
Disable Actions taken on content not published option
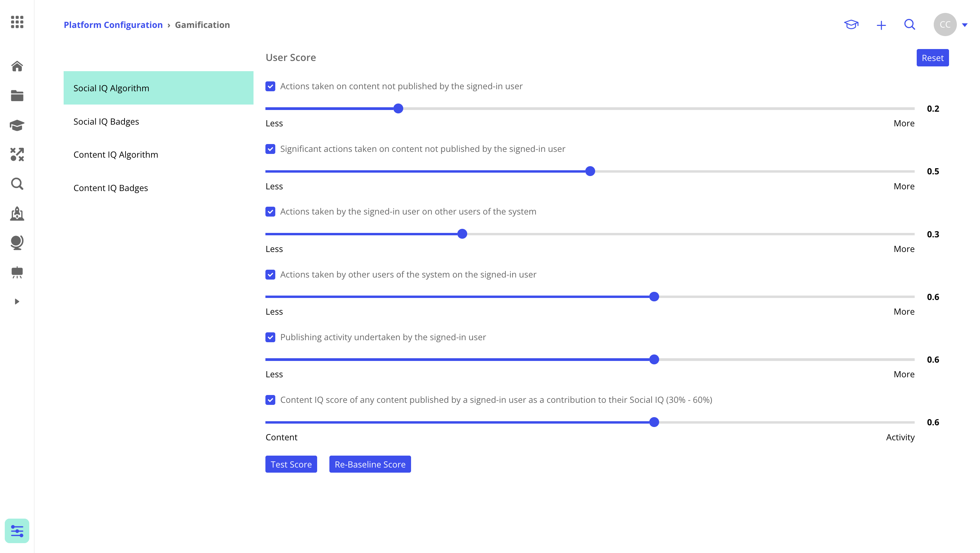click(x=271, y=86)
